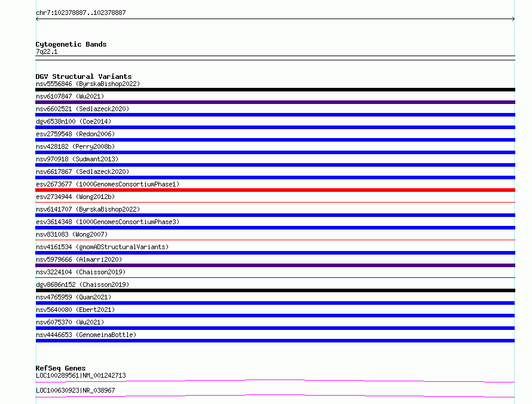Screen dimensions: 532x404
Task: Click the genomic coordinate ruler arrow line
Action: [x=275, y=19]
